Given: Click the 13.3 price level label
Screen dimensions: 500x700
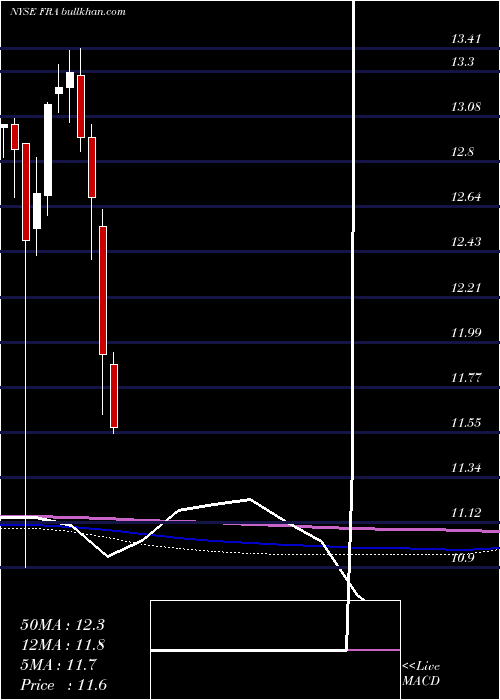Looking at the screenshot, I should [x=462, y=62].
